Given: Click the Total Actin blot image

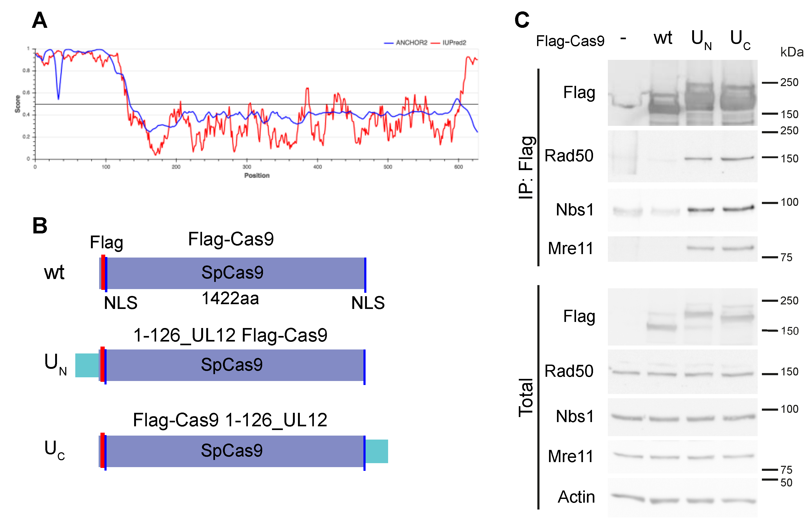Looking at the screenshot, I should 682,497.
